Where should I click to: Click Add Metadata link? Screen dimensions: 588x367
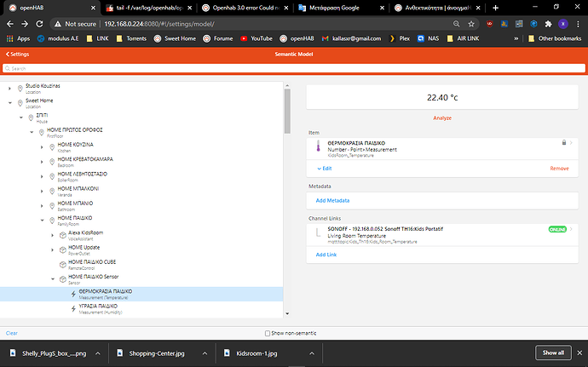[x=332, y=201]
